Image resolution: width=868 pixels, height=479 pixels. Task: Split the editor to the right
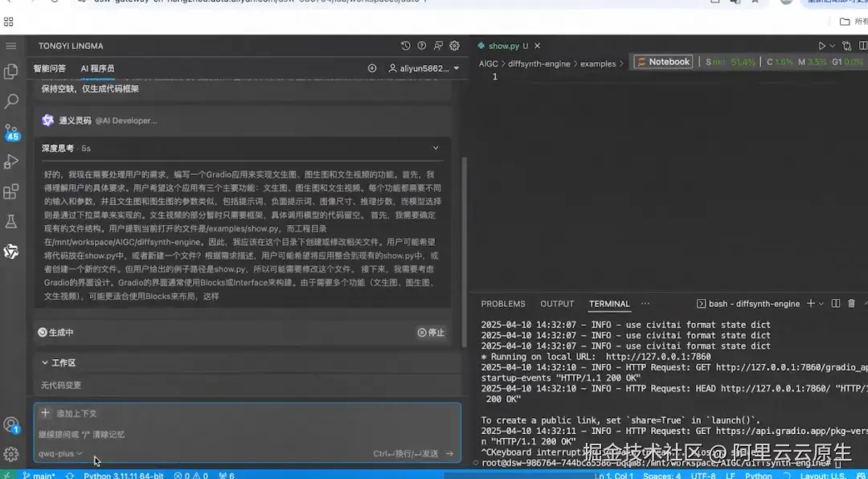(x=863, y=46)
